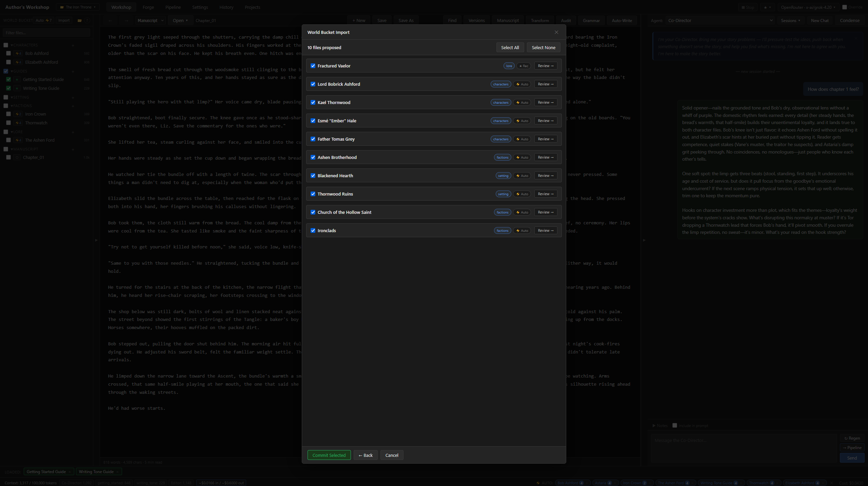Image resolution: width=868 pixels, height=486 pixels.
Task: Collapse the FACTIONS section
Action: (12, 106)
